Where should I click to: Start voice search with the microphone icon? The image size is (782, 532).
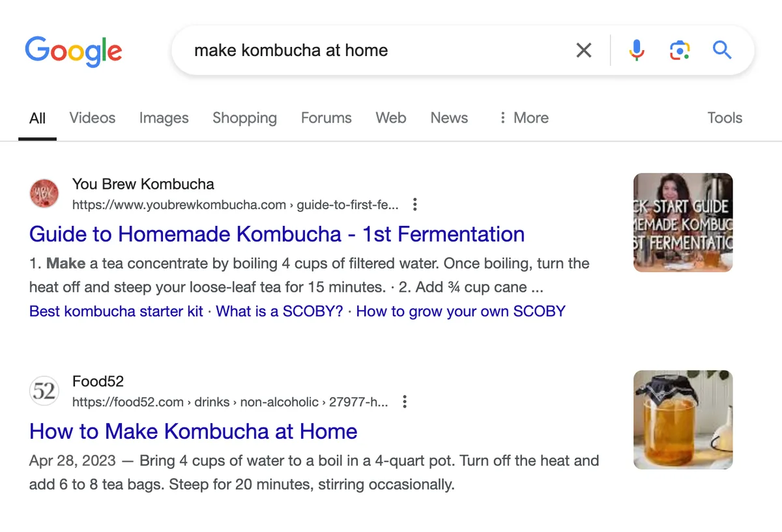(x=637, y=50)
